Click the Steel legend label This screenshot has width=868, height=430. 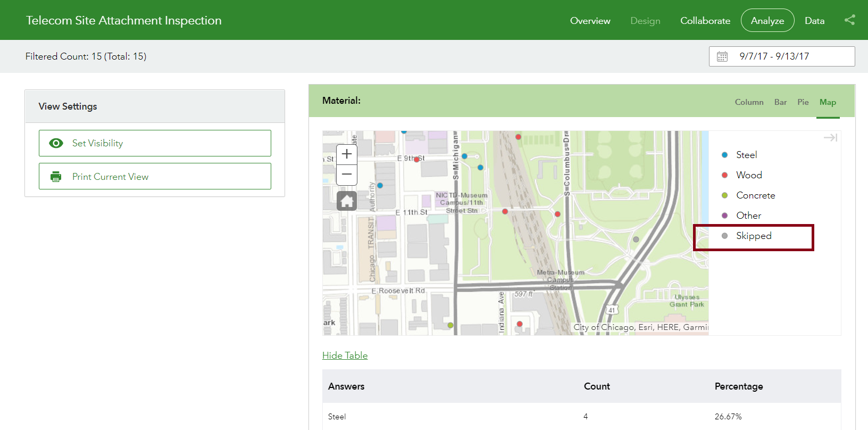pyautogui.click(x=747, y=155)
